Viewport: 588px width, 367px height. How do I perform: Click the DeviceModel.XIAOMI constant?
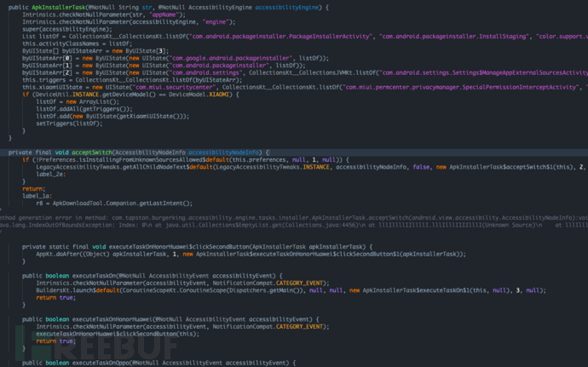199,95
